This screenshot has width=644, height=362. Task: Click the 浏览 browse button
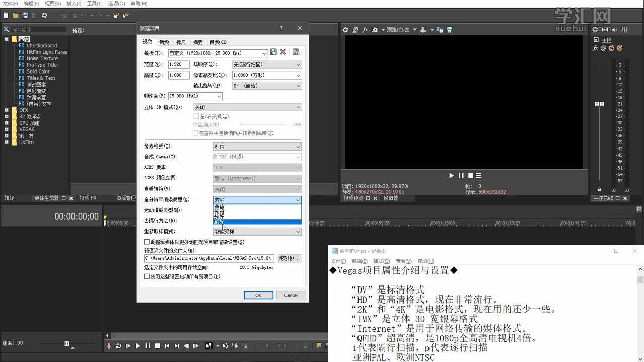coord(290,258)
